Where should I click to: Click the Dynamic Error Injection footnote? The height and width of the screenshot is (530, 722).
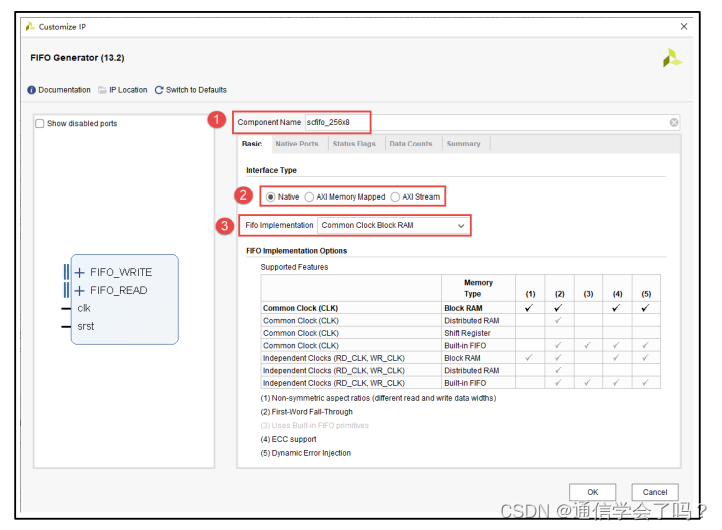tap(306, 453)
